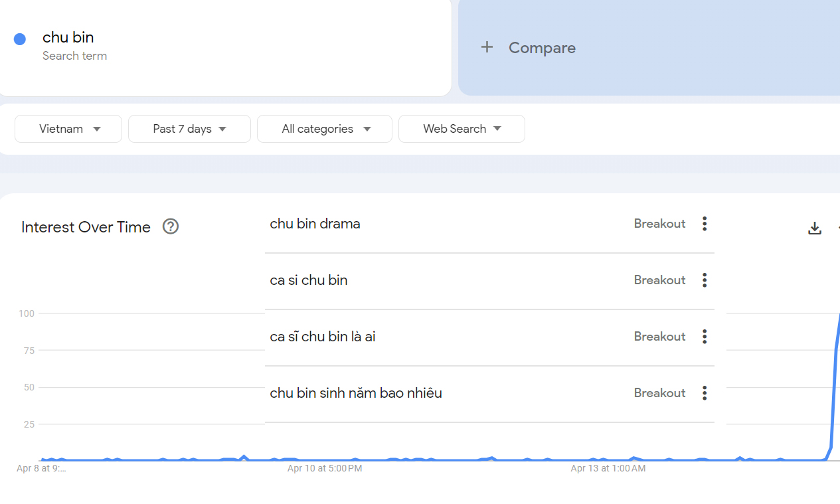This screenshot has height=504, width=840.
Task: Open more options for "chu bin sinh năm bao nhiêu"
Action: [x=705, y=393]
